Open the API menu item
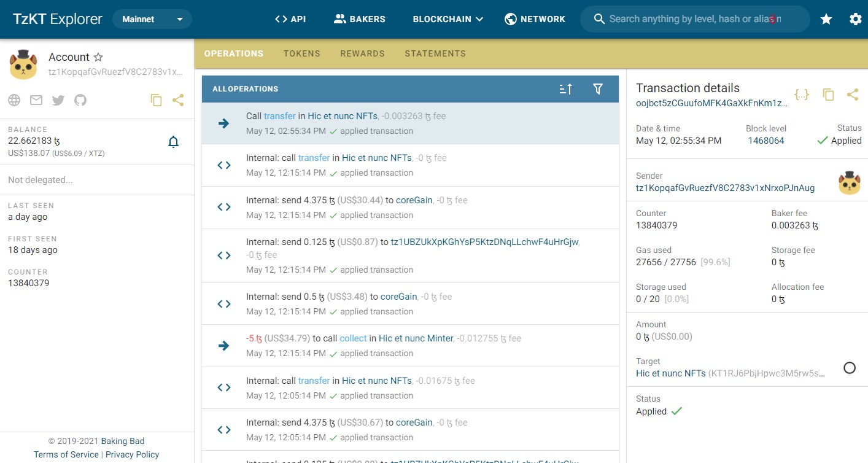Viewport: 868px width, 463px height. tap(290, 19)
